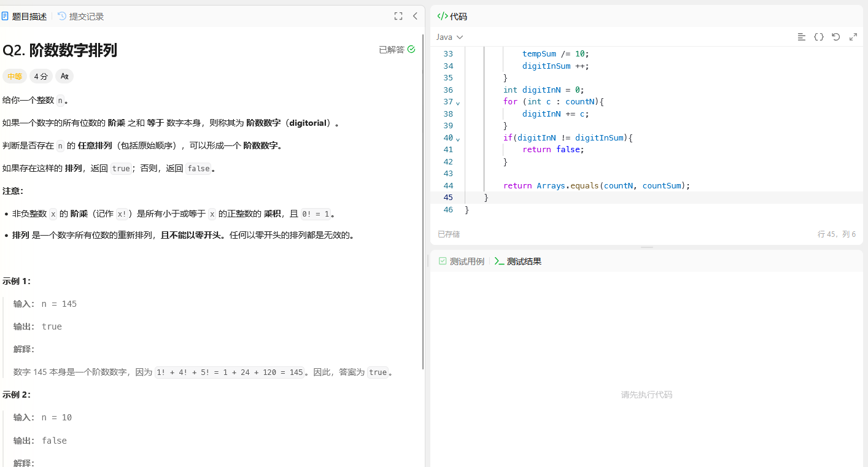
Task: Reset code with the undo arrow icon
Action: 835,37
